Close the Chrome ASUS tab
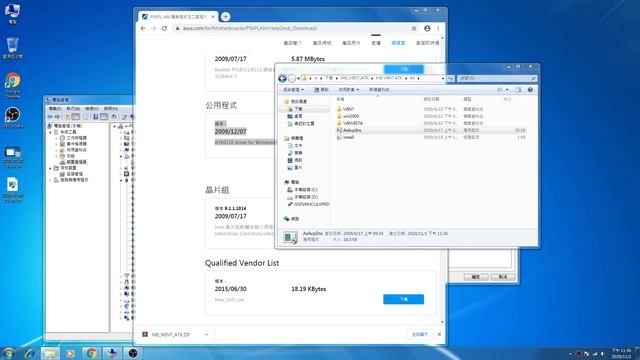Image resolution: width=640 pixels, height=360 pixels. pyautogui.click(x=213, y=17)
